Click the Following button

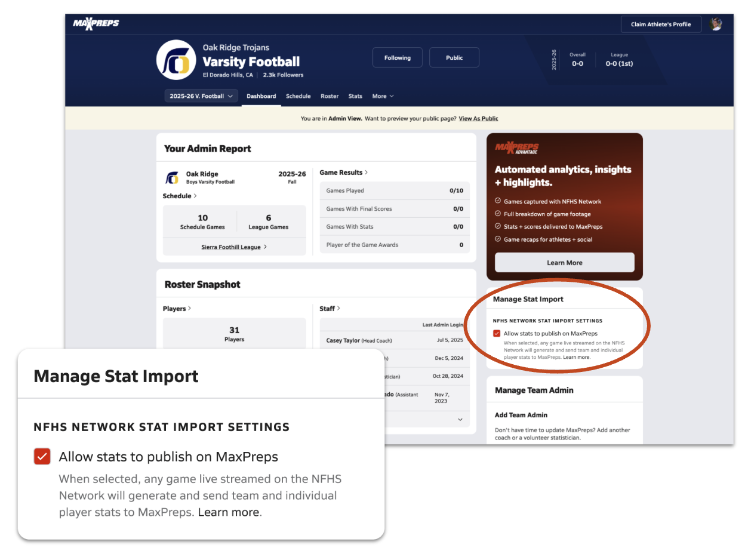click(397, 58)
